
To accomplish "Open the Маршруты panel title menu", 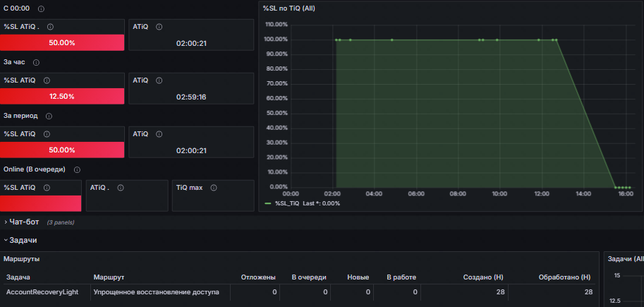I will (x=21, y=259).
